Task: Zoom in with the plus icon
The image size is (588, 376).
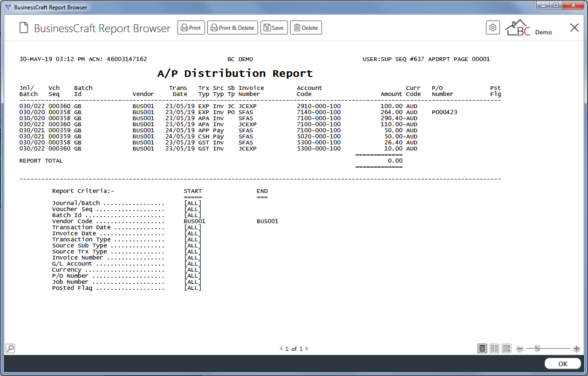Action: click(x=576, y=349)
